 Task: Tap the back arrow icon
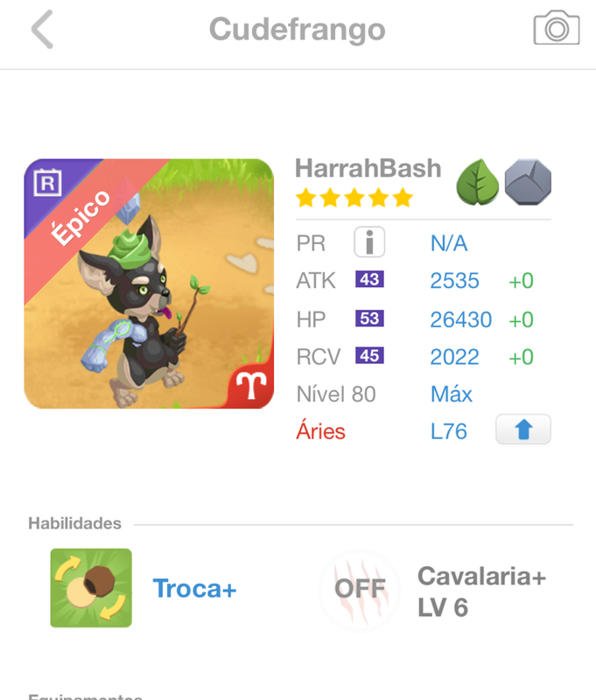point(42,30)
